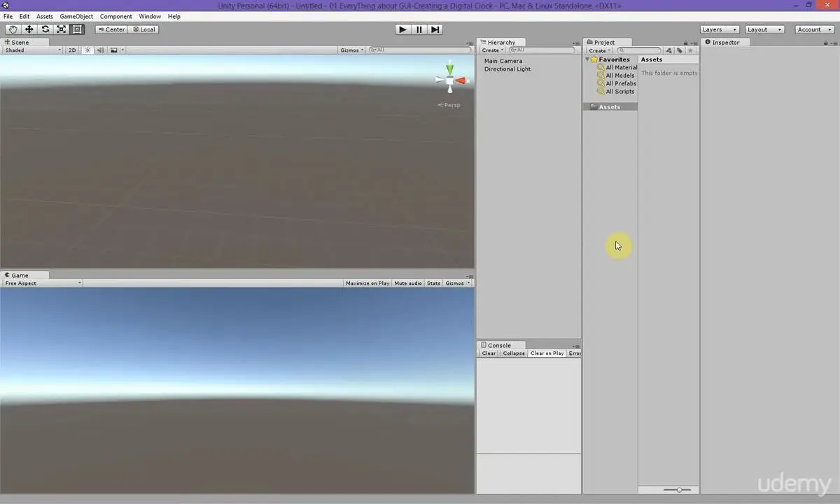Select the Scale tool

tap(61, 29)
